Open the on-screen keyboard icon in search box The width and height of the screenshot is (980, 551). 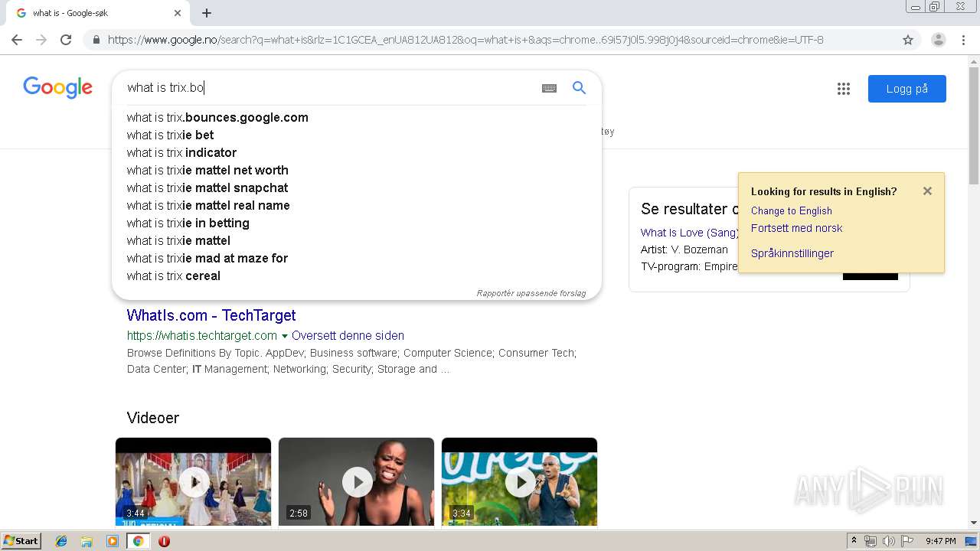[x=549, y=88]
